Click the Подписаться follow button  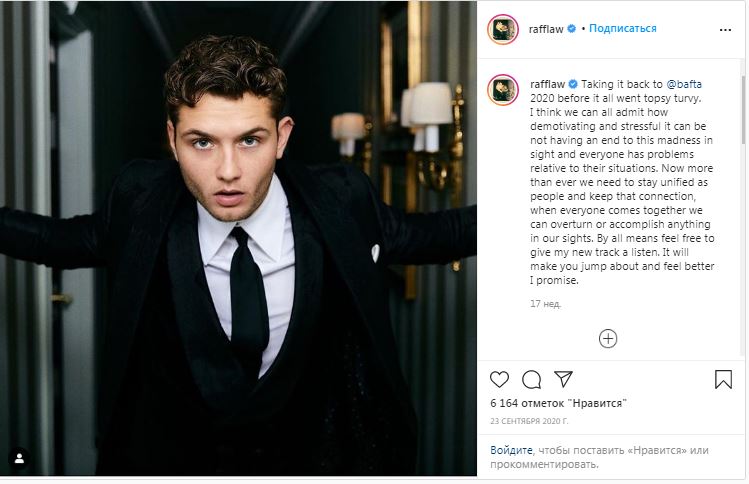pos(623,29)
